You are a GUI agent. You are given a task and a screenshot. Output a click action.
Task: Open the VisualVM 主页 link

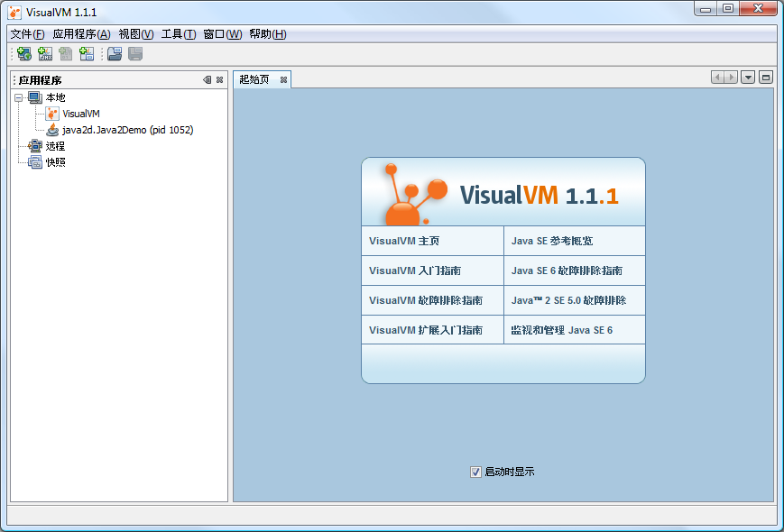pos(404,241)
